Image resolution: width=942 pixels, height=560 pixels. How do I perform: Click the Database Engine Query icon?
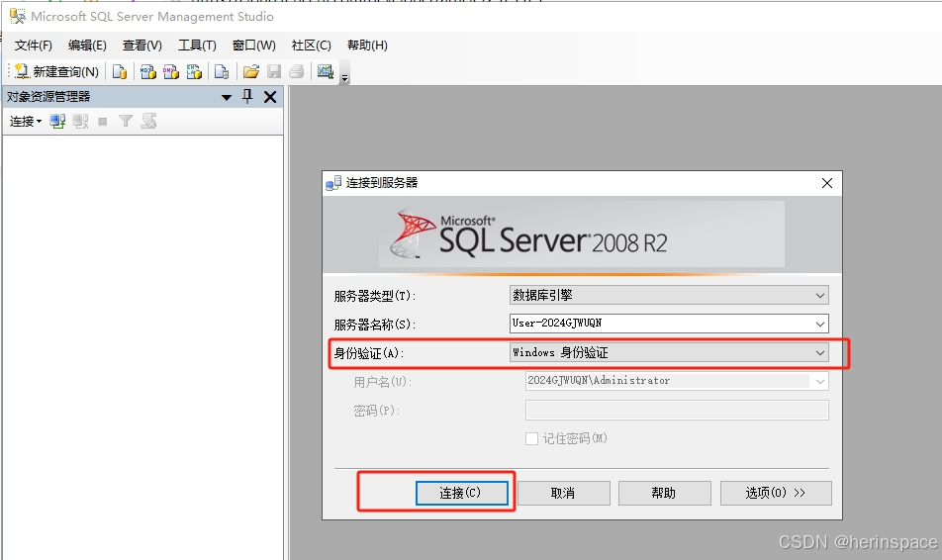click(120, 71)
